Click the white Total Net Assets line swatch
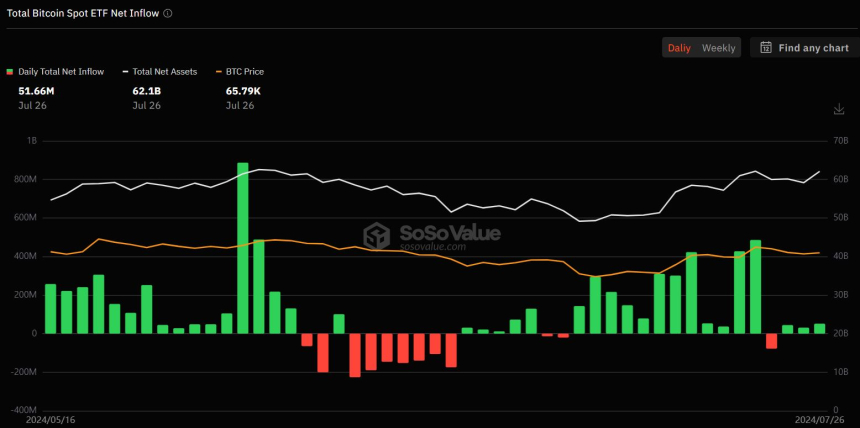860x428 pixels. (x=125, y=71)
